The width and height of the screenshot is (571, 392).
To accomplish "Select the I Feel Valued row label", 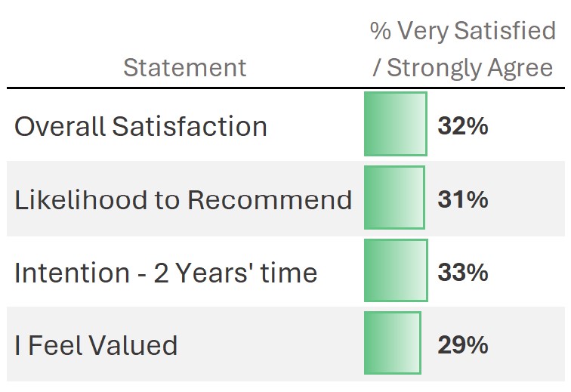I will pos(96,345).
